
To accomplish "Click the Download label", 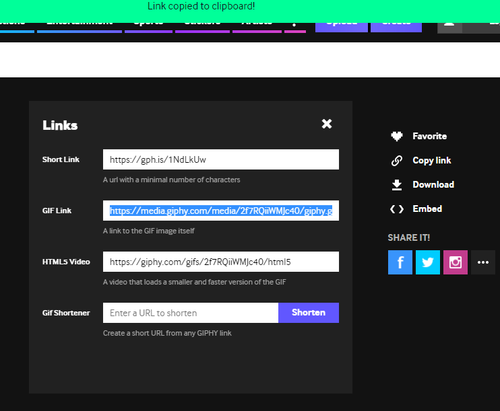I will [433, 185].
